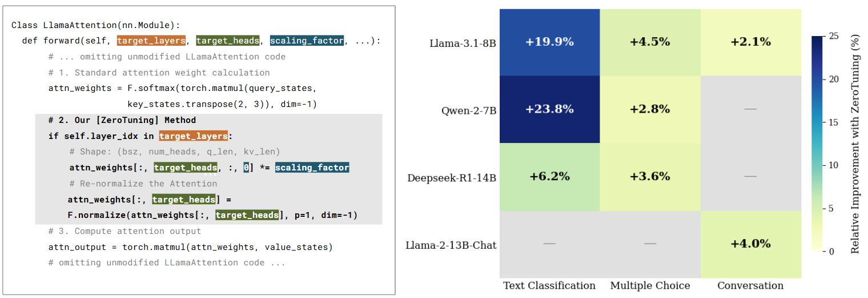Screen dimensions: 868x298
Task: Select the dark blue +23.8% cell
Action: coord(549,109)
